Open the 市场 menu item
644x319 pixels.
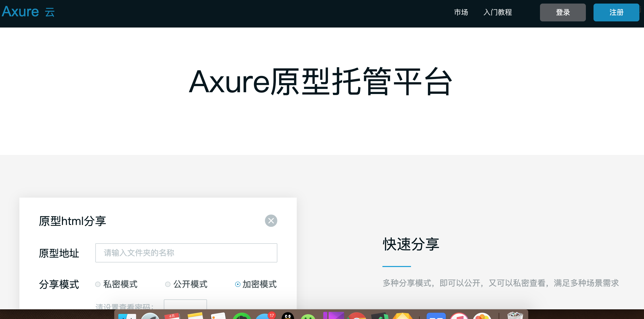(x=461, y=12)
